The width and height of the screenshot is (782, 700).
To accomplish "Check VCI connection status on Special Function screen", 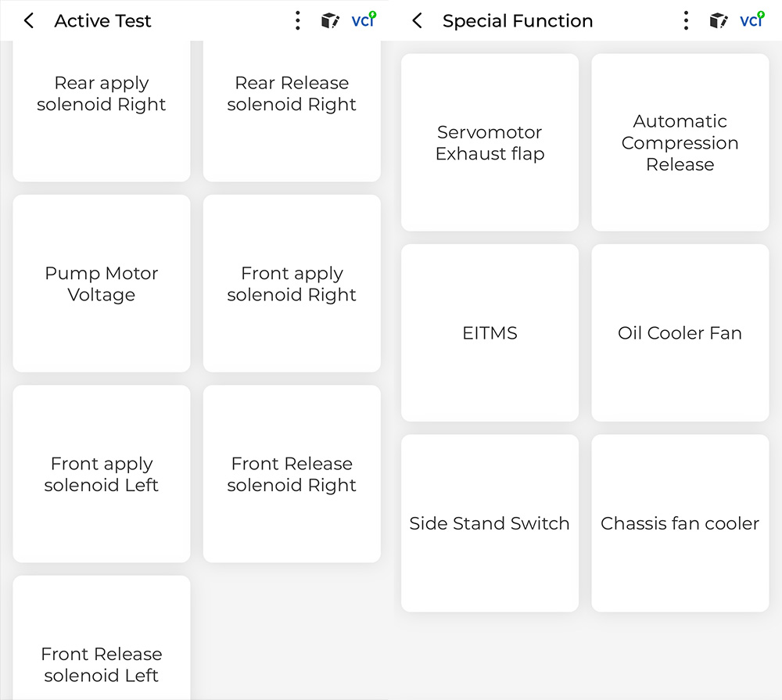I will (x=752, y=21).
